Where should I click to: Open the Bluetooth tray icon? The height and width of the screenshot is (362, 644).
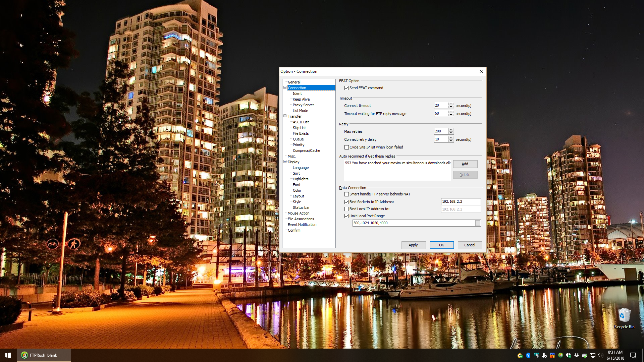point(528,355)
